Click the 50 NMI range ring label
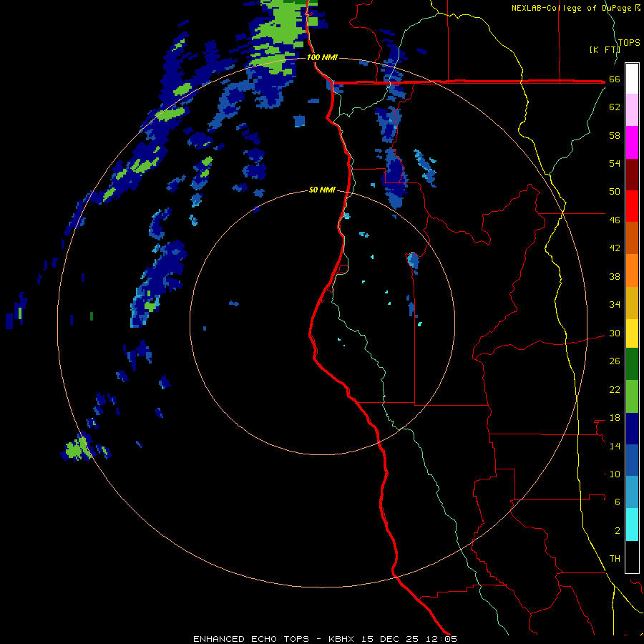Screen dimensions: 644x644 (x=322, y=190)
